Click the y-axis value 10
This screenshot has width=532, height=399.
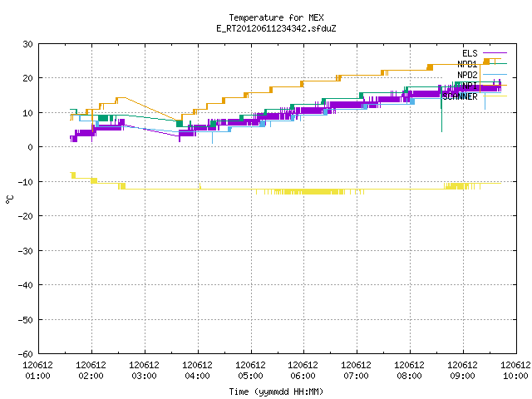click(28, 113)
